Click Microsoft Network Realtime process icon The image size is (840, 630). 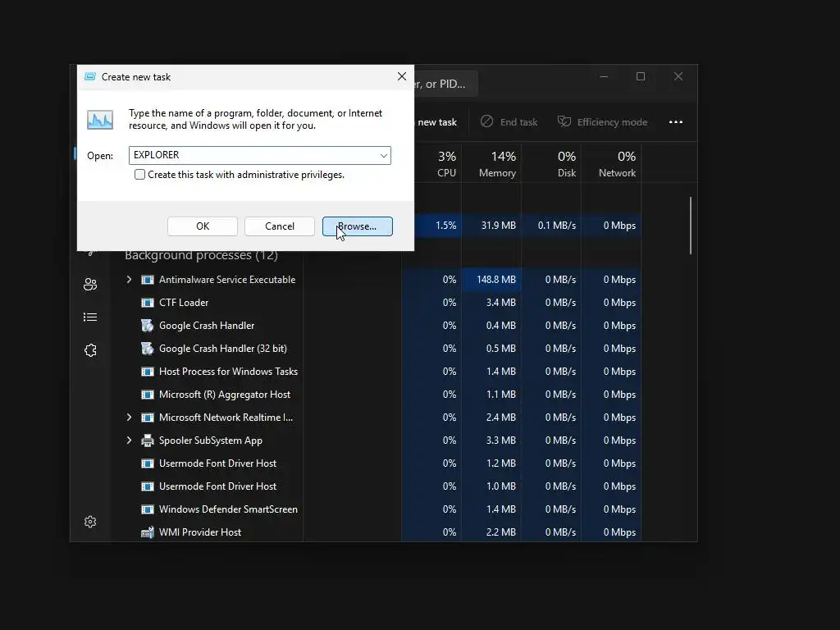pos(148,418)
